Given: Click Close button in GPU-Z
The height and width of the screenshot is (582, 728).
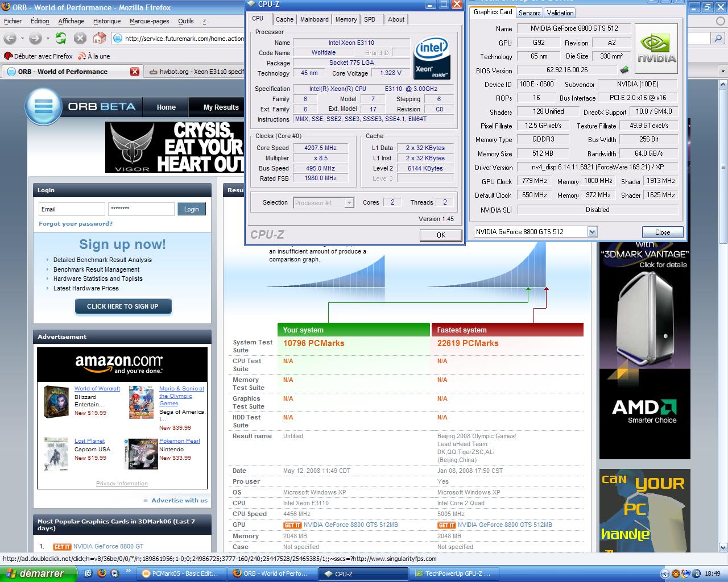Looking at the screenshot, I should click(663, 232).
